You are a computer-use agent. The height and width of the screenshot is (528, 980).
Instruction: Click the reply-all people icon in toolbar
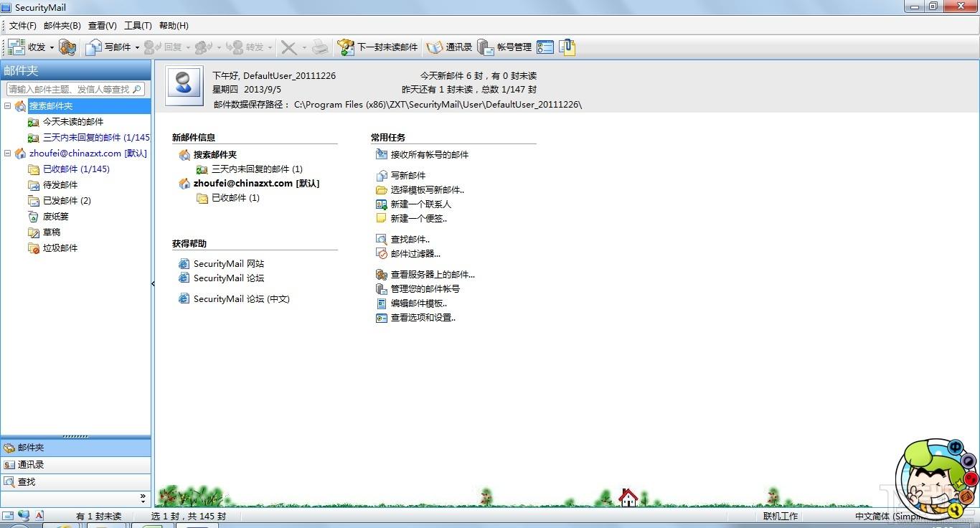[x=204, y=47]
